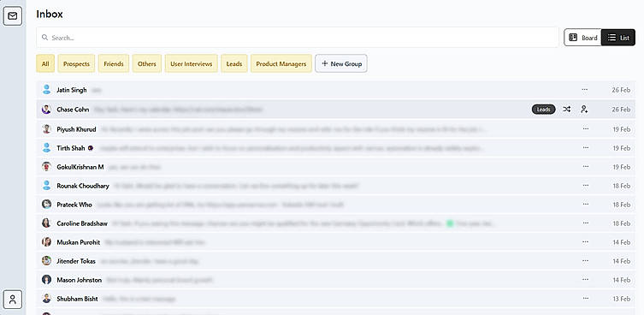Click Shubham Bisht's profile picture
Screen dimensions: 644x315
[46, 299]
